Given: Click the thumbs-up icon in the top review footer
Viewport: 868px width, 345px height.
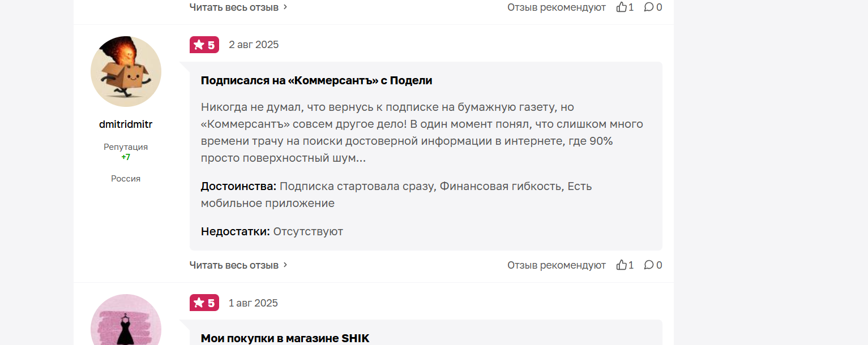Looking at the screenshot, I should coord(622,7).
